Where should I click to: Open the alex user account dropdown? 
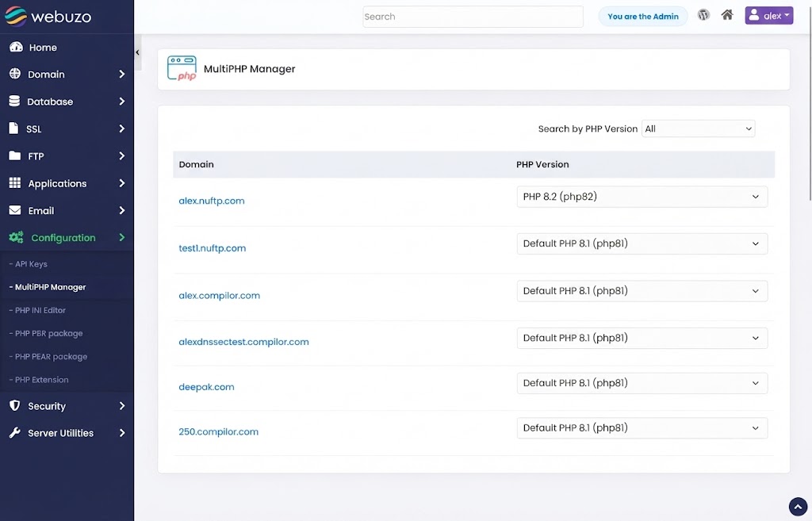768,16
